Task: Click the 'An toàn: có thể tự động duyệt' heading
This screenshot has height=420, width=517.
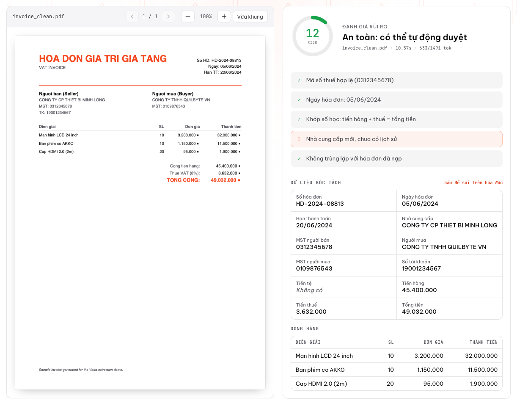Action: (404, 37)
